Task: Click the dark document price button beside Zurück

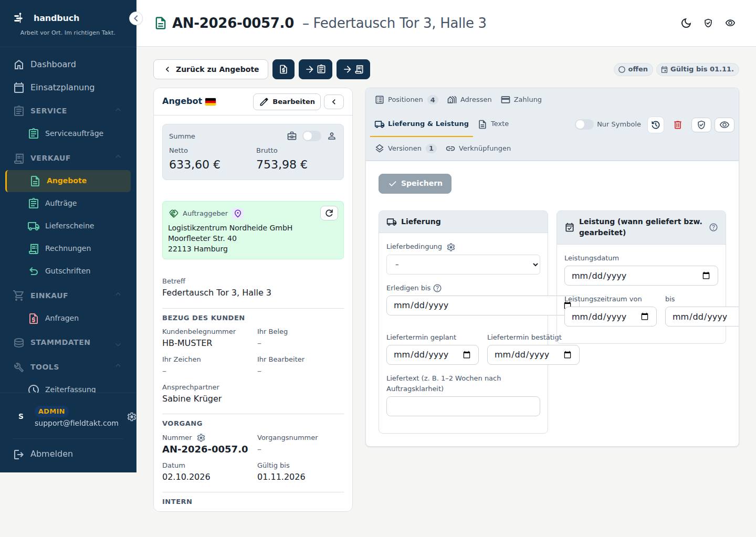Action: click(283, 69)
